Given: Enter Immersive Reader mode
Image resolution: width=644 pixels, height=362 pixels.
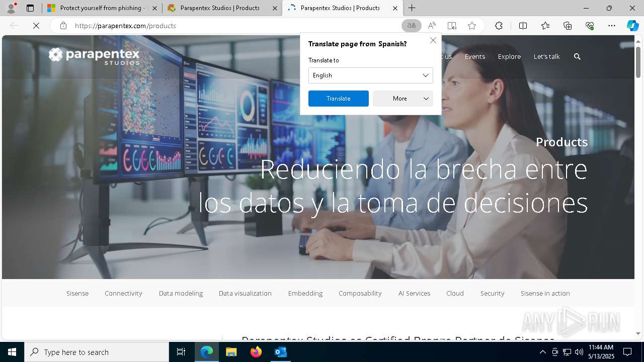Looking at the screenshot, I should tap(452, 26).
